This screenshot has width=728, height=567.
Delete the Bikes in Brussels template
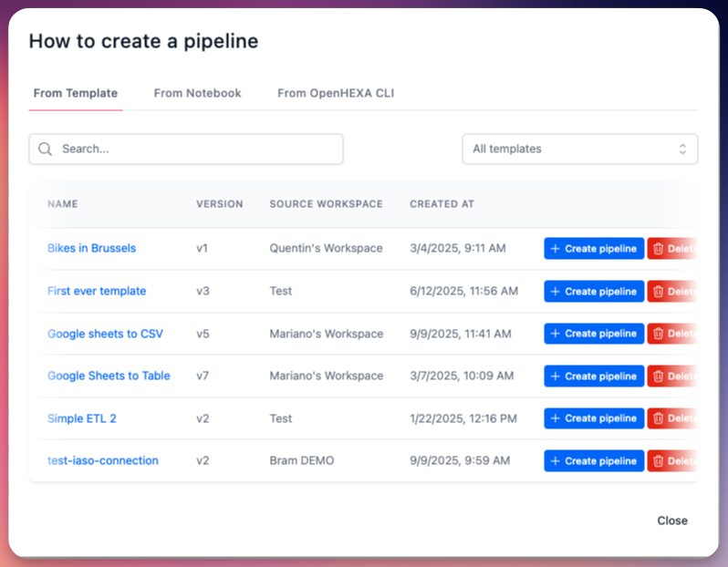(672, 249)
